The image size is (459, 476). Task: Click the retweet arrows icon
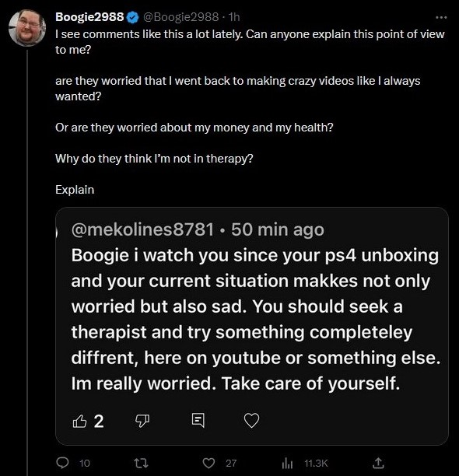pos(141,463)
